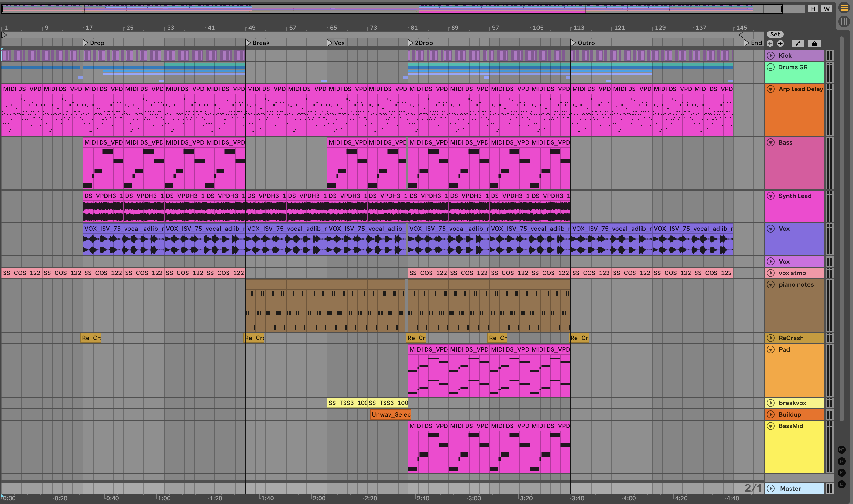This screenshot has height=504, width=853.
Task: Toggle Automation Mode button
Action: 798,43
